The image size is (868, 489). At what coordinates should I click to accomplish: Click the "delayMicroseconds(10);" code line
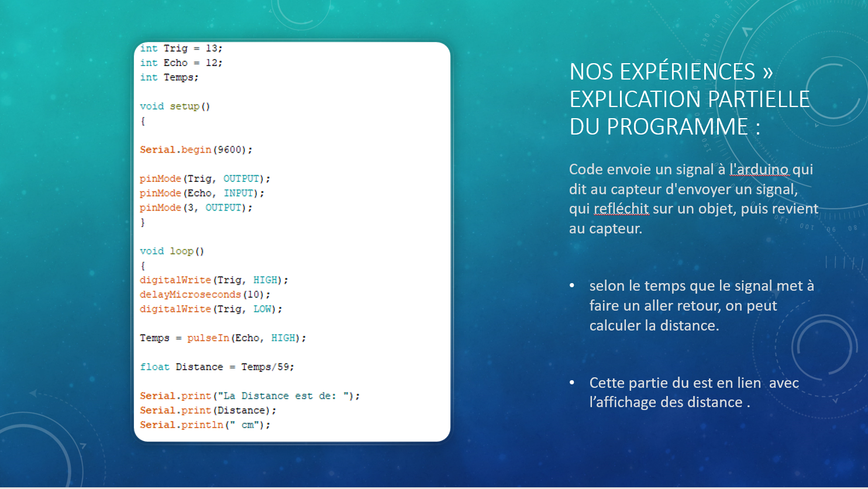click(x=205, y=295)
